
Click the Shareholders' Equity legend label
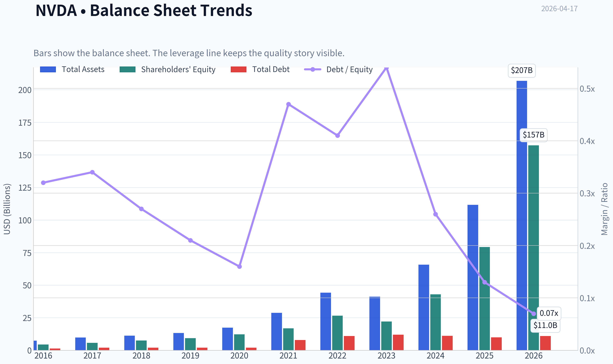pyautogui.click(x=178, y=69)
